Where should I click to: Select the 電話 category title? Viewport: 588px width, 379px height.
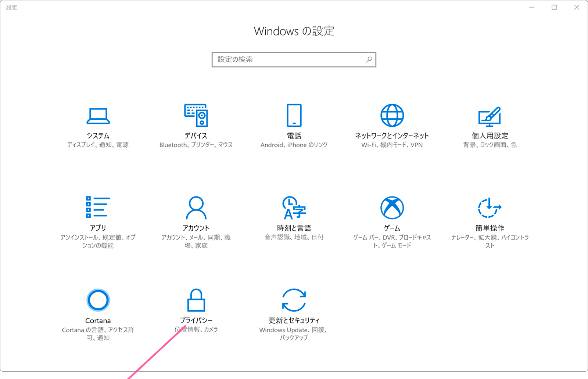click(294, 136)
